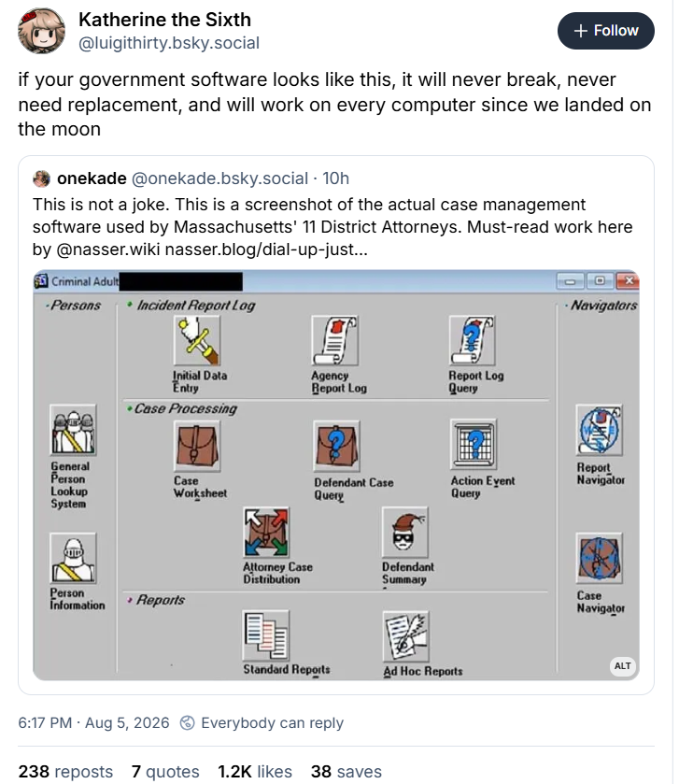Open the @luigithirty.bsky.social profile handle
Screen dimensions: 679x784
[169, 43]
